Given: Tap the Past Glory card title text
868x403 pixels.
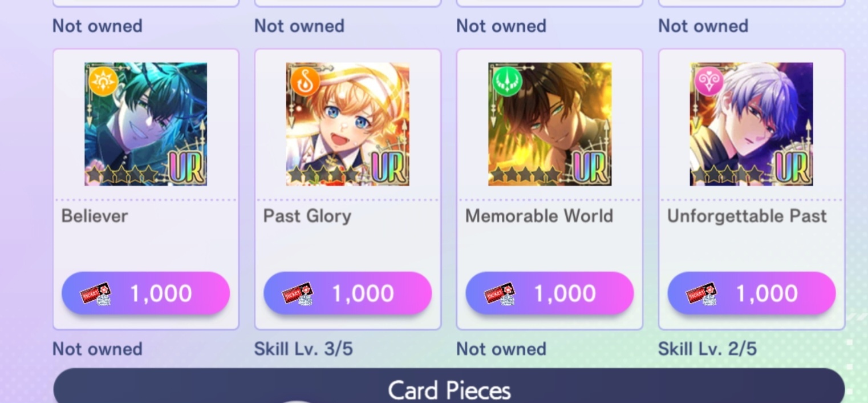Looking at the screenshot, I should pyautogui.click(x=307, y=216).
